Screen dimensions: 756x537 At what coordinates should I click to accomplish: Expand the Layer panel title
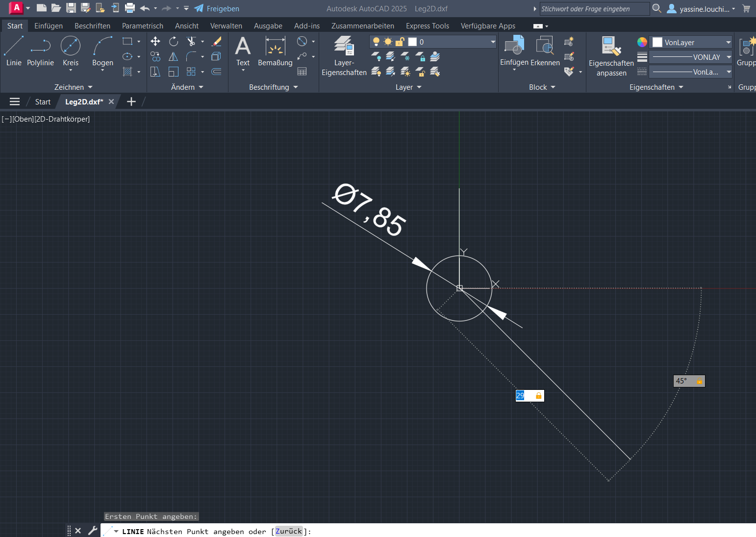click(408, 87)
